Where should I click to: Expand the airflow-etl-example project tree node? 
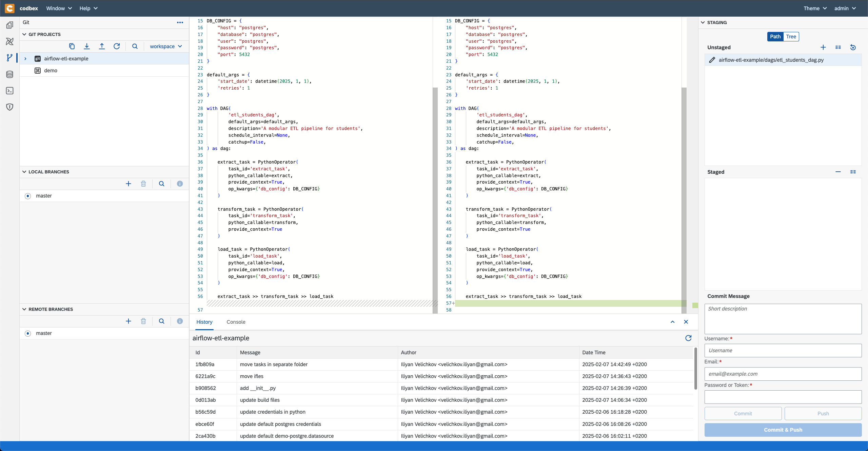(x=25, y=59)
